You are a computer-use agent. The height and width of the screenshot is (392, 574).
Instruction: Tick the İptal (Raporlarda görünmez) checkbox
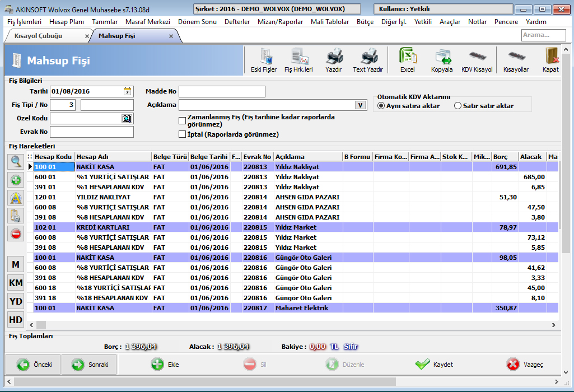pos(183,134)
